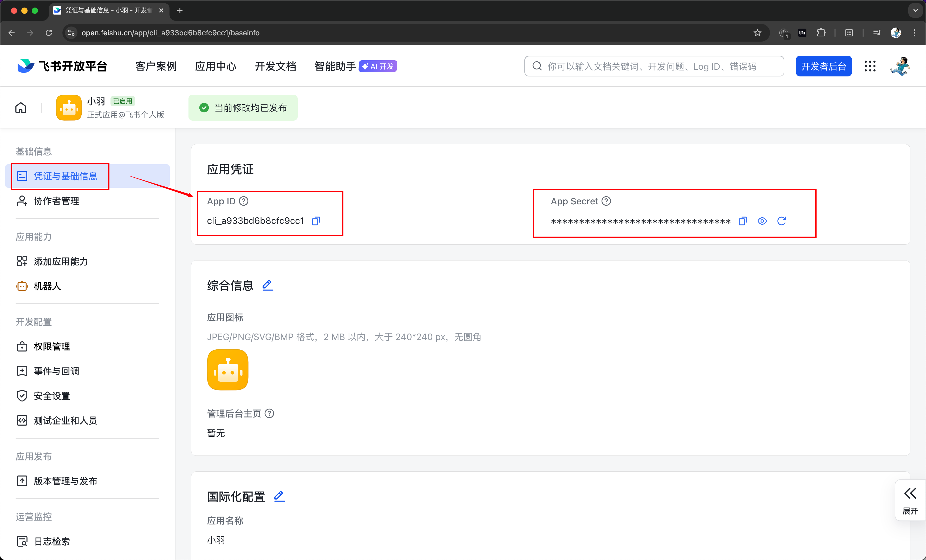926x560 pixels.
Task: Go to the home icon
Action: [x=21, y=108]
